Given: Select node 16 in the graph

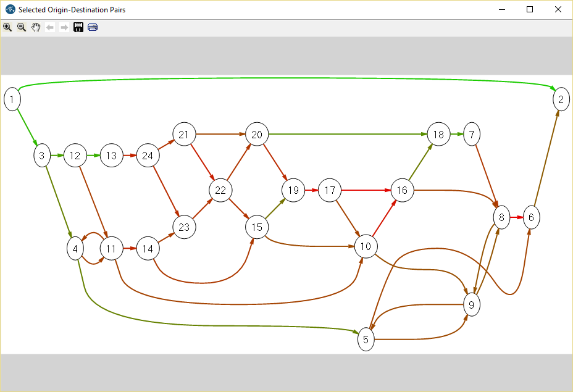Looking at the screenshot, I should [402, 190].
